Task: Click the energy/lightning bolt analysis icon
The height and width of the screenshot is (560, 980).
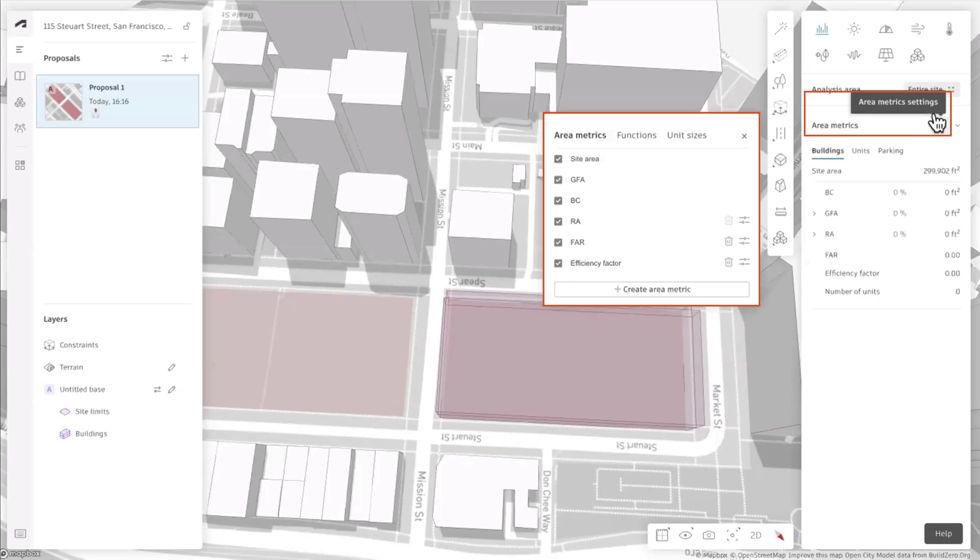Action: 823,54
